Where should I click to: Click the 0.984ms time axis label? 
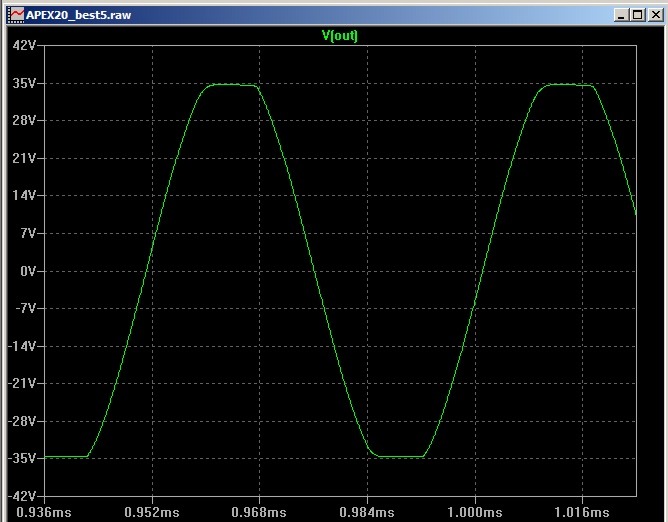coord(367,512)
